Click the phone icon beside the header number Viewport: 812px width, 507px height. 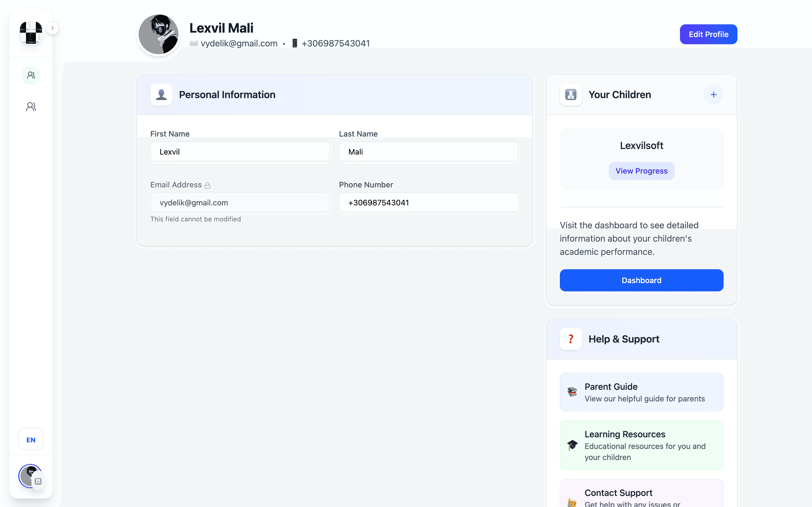point(295,44)
